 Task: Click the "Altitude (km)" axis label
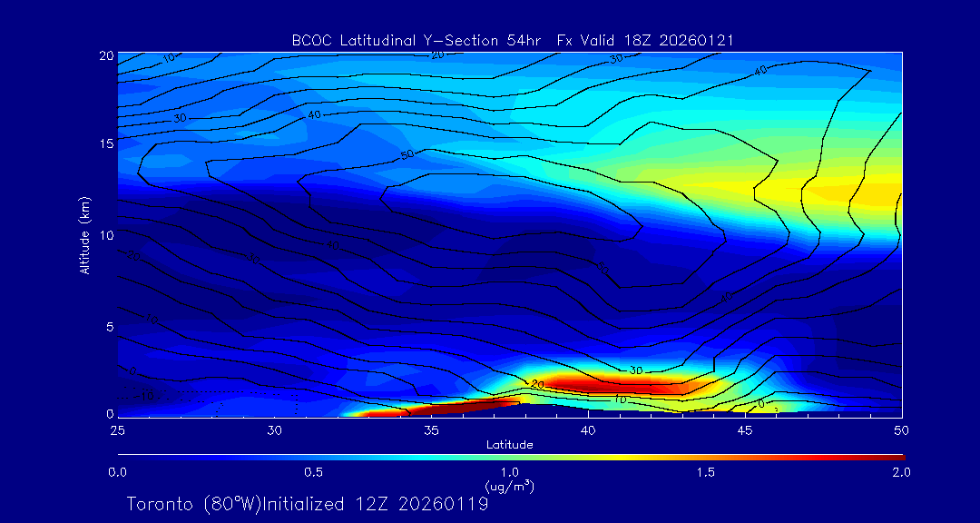pyautogui.click(x=83, y=234)
